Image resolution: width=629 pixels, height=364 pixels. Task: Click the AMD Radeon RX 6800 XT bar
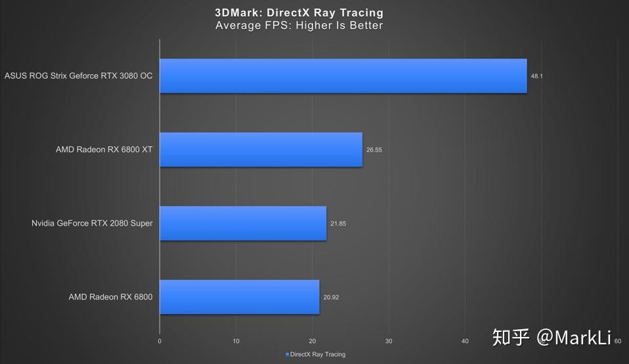[x=261, y=150]
